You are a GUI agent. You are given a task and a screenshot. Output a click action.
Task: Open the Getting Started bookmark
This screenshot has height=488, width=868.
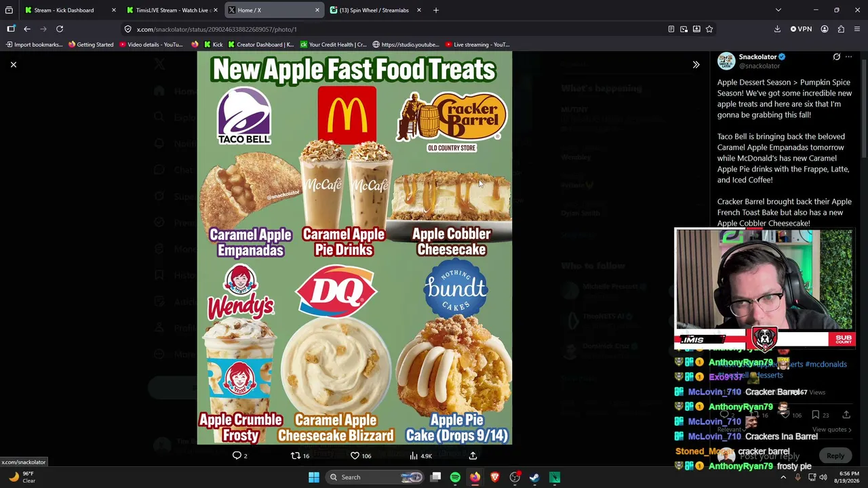point(91,45)
